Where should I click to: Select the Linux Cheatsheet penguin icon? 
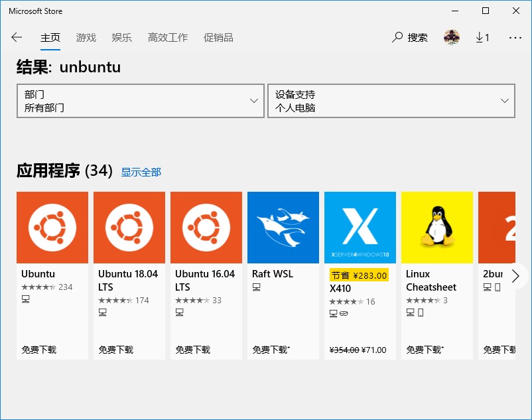437,228
